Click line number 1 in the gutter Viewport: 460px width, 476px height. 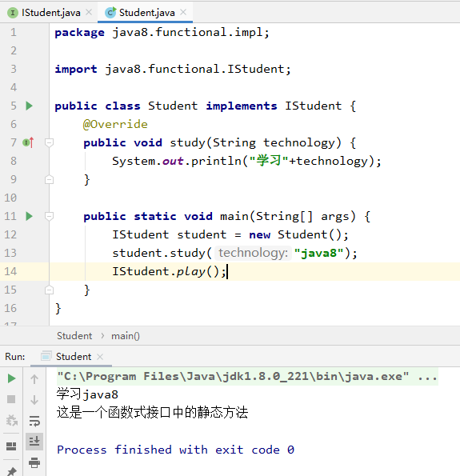(x=14, y=33)
